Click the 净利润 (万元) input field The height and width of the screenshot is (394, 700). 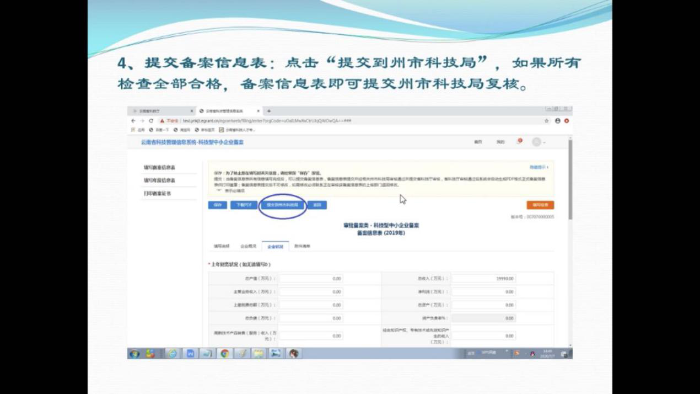[483, 292]
